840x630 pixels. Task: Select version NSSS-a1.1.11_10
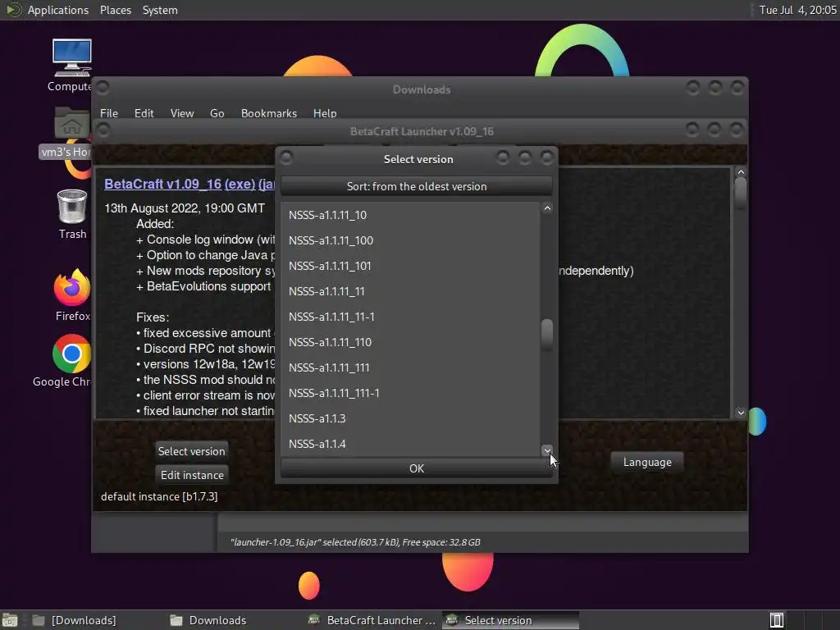(x=410, y=215)
